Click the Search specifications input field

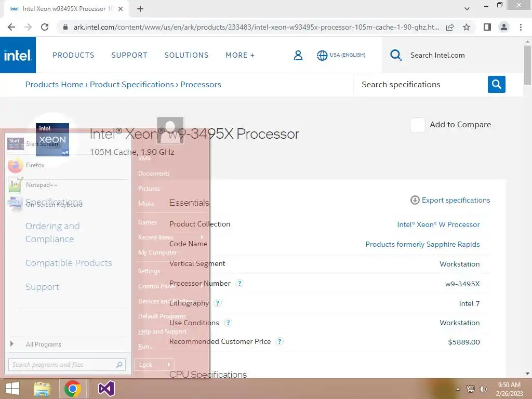click(421, 85)
